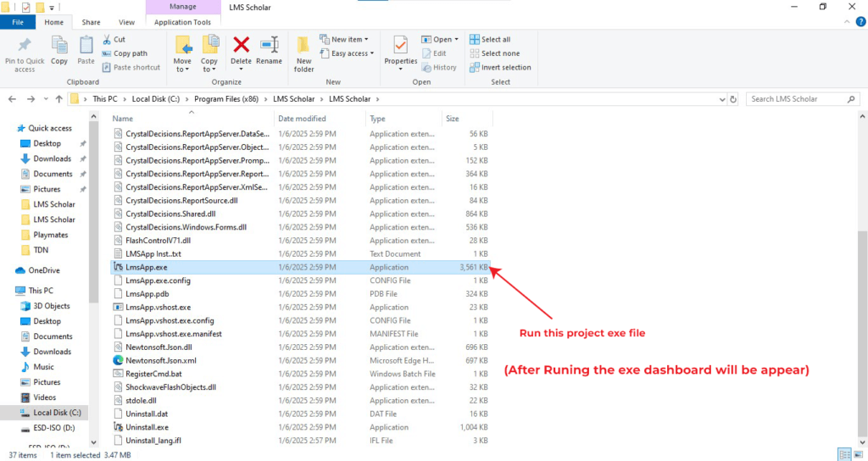Open the recent locations dropdown
The image size is (868, 461).
coord(46,99)
